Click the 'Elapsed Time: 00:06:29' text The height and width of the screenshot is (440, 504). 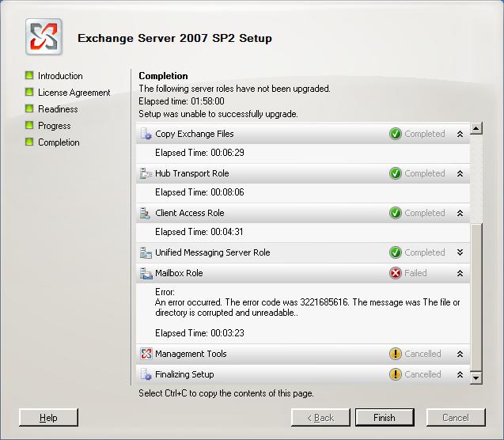[x=199, y=153]
